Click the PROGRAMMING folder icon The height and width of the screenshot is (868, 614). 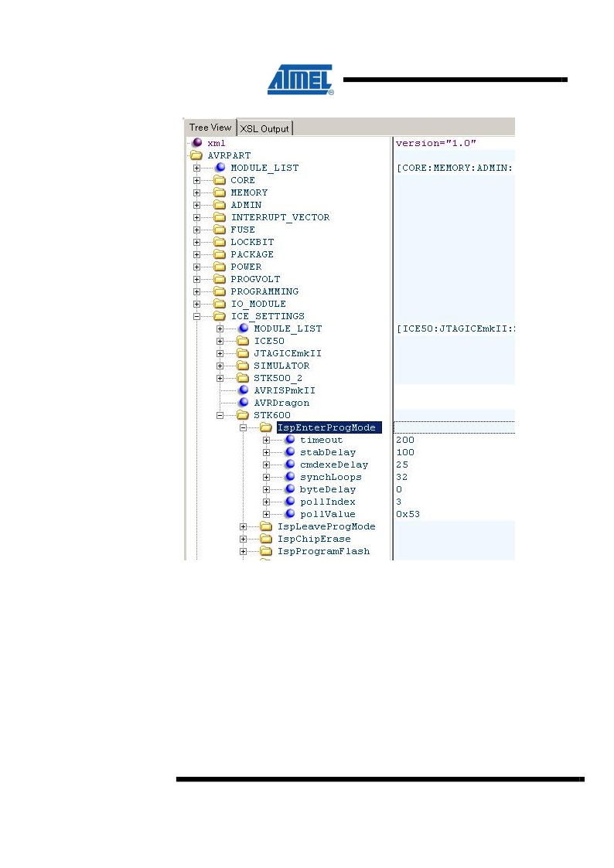[x=220, y=291]
